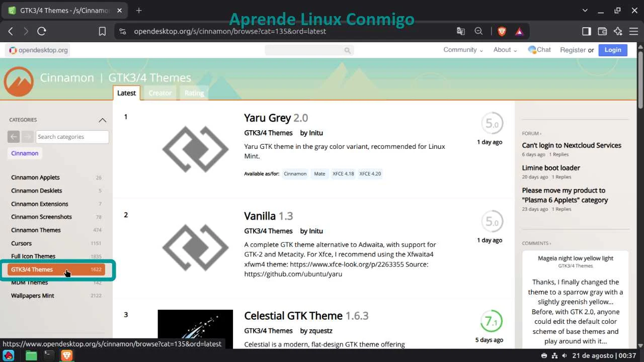Switch to the Latest tab

tap(126, 93)
